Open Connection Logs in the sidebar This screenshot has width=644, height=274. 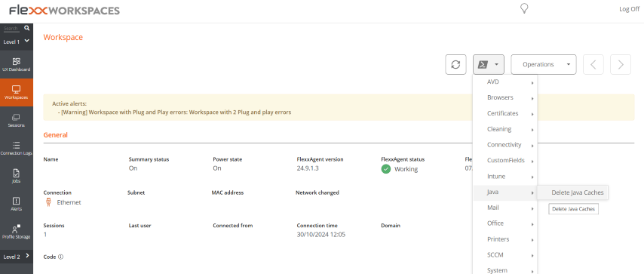[x=17, y=149]
